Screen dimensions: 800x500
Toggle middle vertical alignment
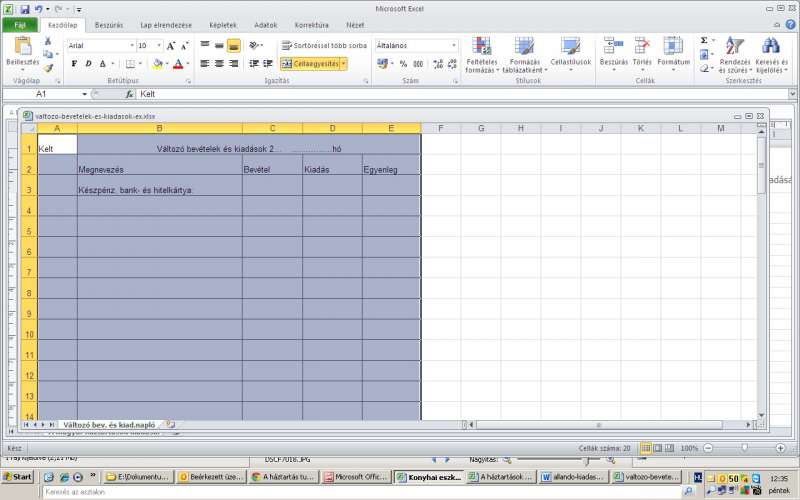coord(219,45)
